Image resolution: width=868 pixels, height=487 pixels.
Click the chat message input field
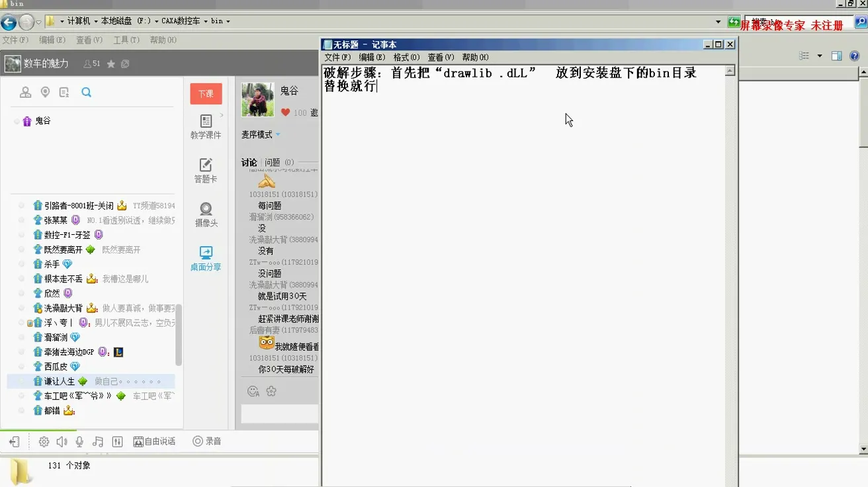tap(278, 413)
